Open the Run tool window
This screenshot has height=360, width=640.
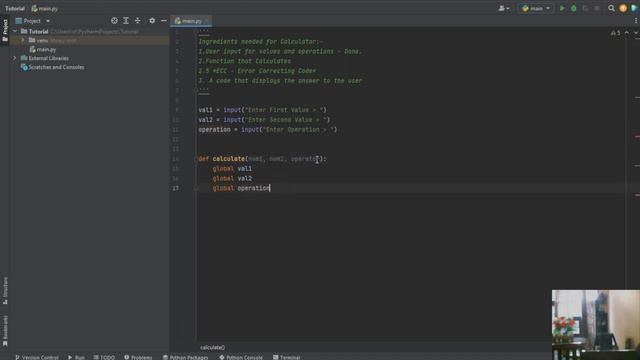76,357
